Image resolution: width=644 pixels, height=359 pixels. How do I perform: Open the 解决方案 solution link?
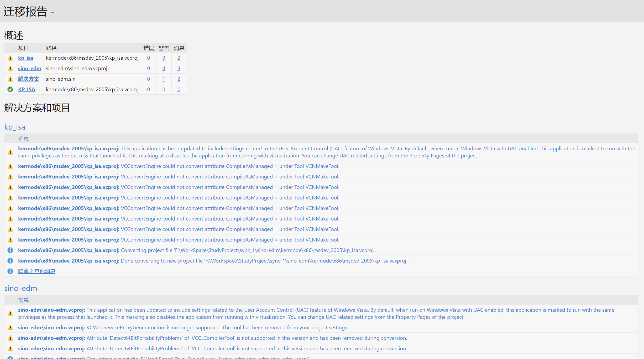pyautogui.click(x=29, y=79)
